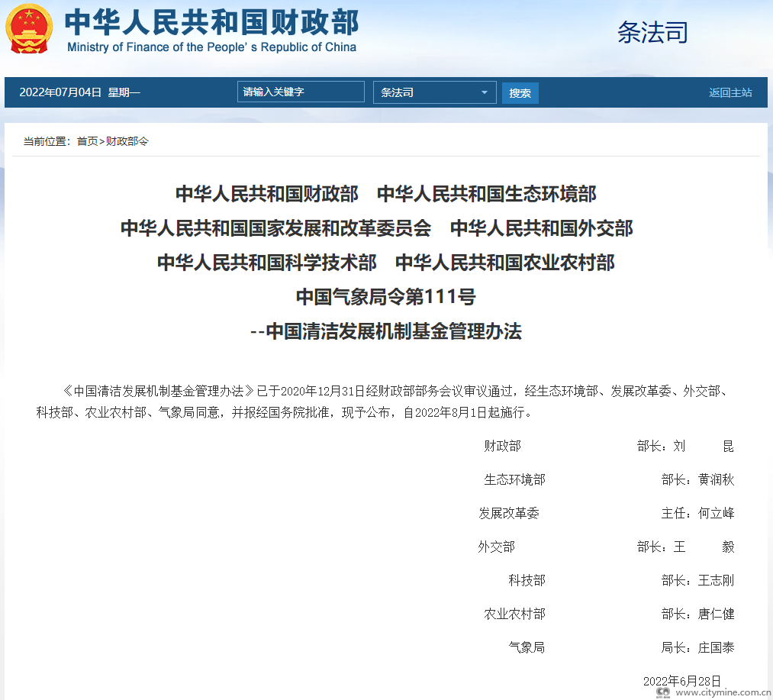Click the 2022年07月04日 date display
Screen dimensions: 773x700
point(60,92)
